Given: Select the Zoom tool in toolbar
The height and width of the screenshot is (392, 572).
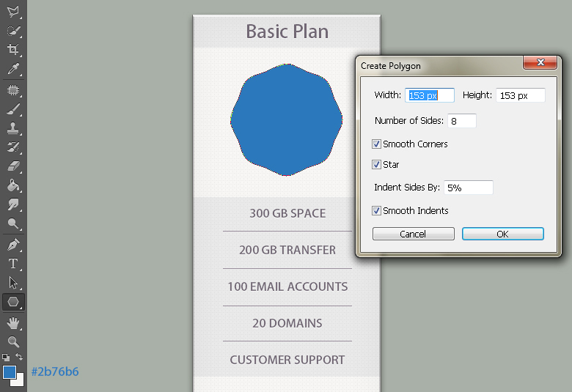Looking at the screenshot, I should coord(13,341).
